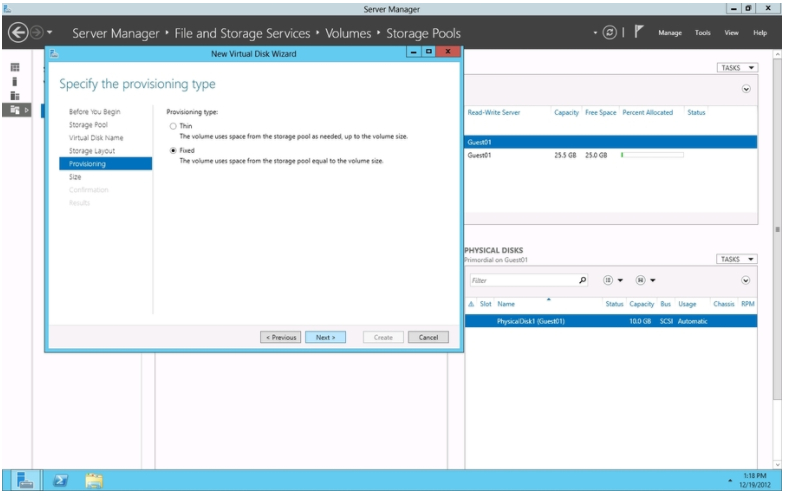Image resolution: width=785 pixels, height=496 pixels.
Task: Go to the Storage Pool wizard step
Action: point(88,125)
